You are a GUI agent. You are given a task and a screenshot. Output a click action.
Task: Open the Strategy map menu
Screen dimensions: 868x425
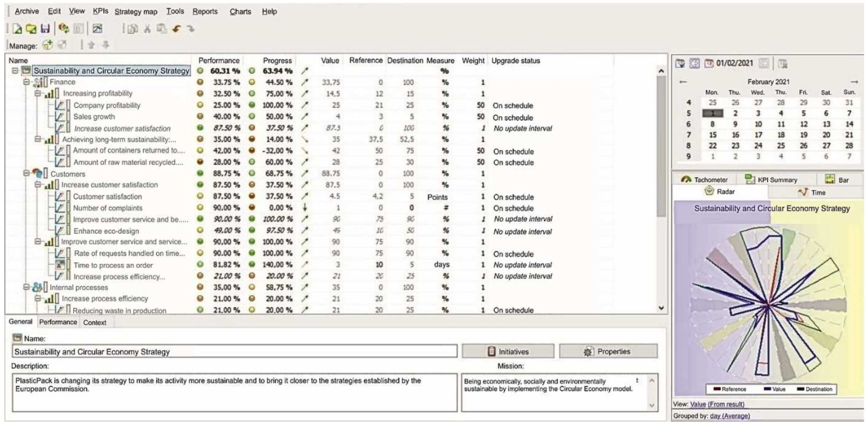click(x=136, y=12)
